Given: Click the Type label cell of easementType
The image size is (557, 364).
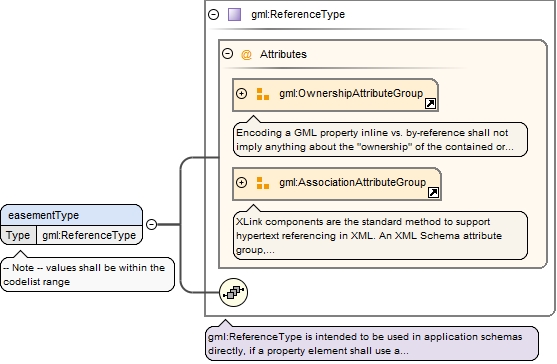Looking at the screenshot, I should pyautogui.click(x=18, y=235).
